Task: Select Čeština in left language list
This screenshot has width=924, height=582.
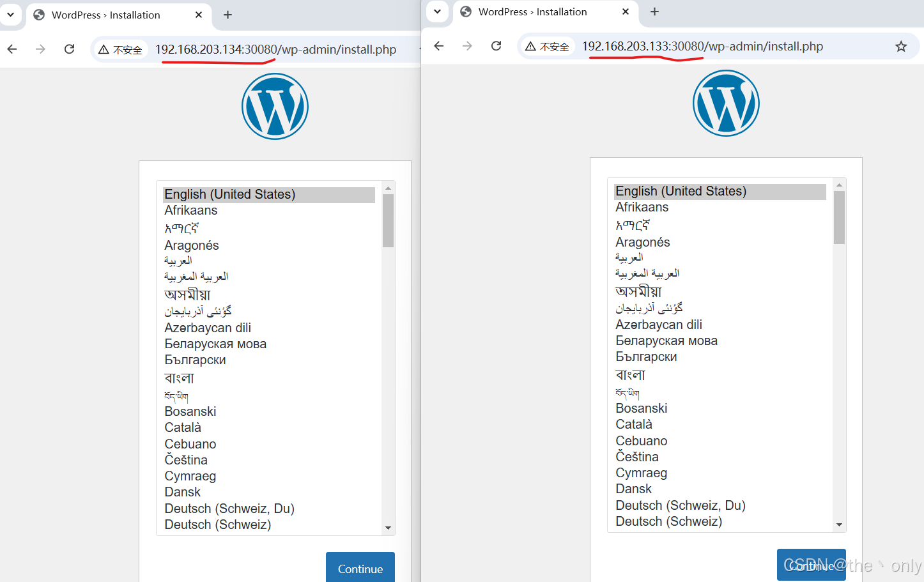Action: (269, 460)
